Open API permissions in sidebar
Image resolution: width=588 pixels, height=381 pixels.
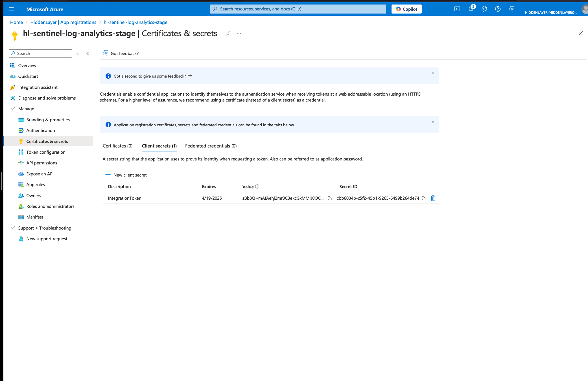[x=41, y=163]
